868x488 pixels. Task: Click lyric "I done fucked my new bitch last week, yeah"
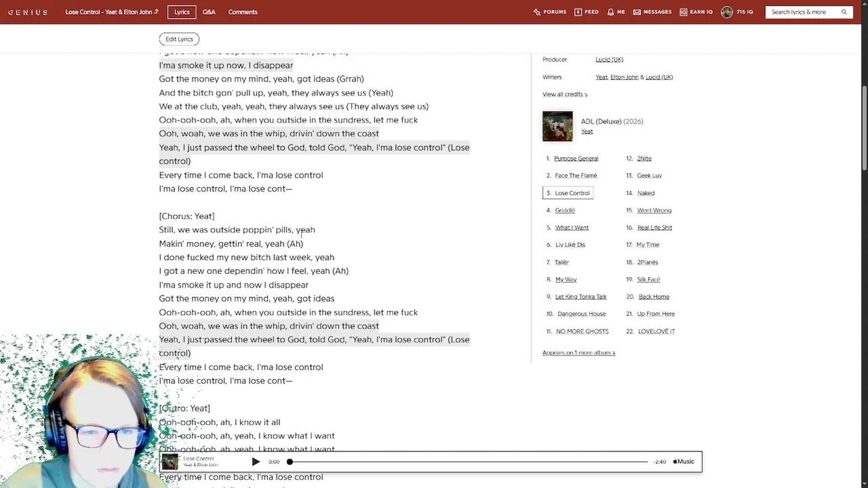[x=246, y=258]
